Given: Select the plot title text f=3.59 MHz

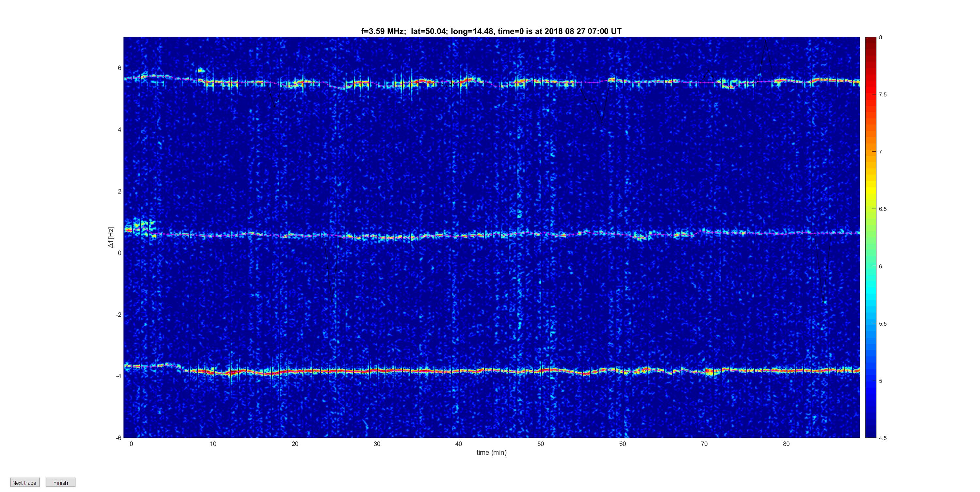Looking at the screenshot, I should coord(383,31).
